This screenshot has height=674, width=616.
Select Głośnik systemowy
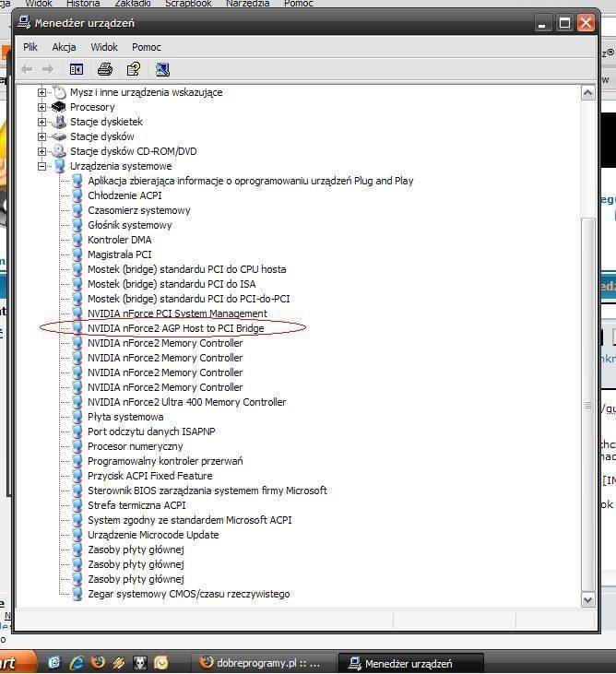coord(129,225)
